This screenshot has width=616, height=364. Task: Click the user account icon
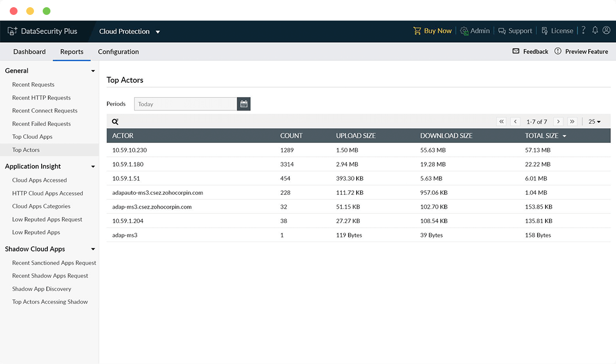click(606, 30)
